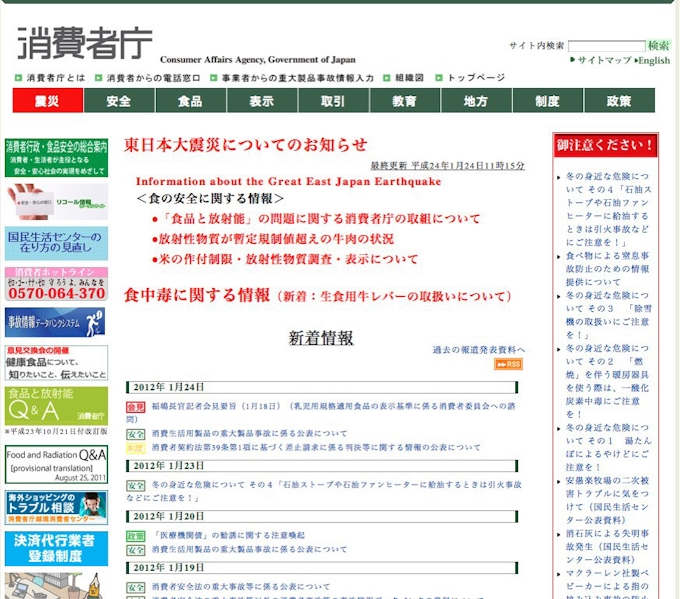Click the リコール情報 banner image

click(x=56, y=201)
